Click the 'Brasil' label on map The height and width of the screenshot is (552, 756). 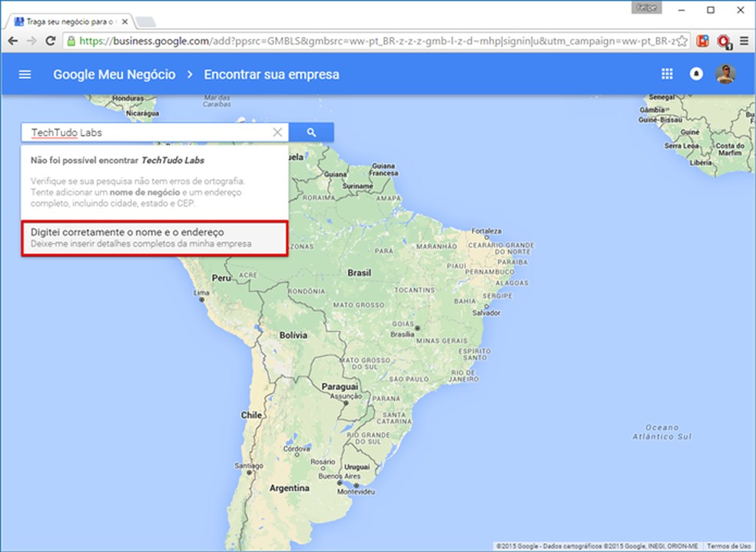[x=360, y=273]
